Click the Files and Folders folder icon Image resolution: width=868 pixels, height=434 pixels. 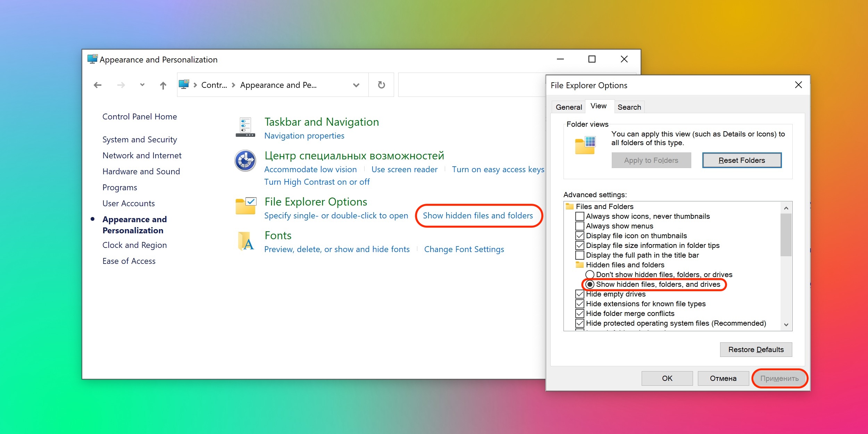coord(570,206)
